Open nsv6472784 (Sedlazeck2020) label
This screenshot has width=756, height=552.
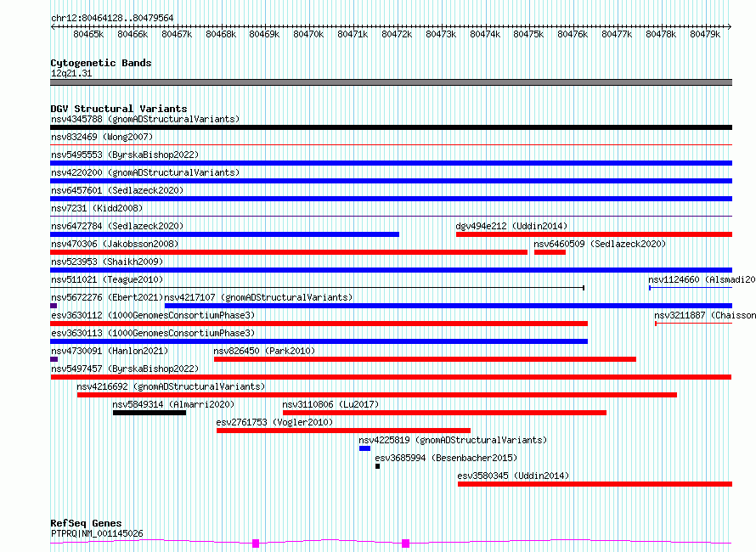pos(117,226)
